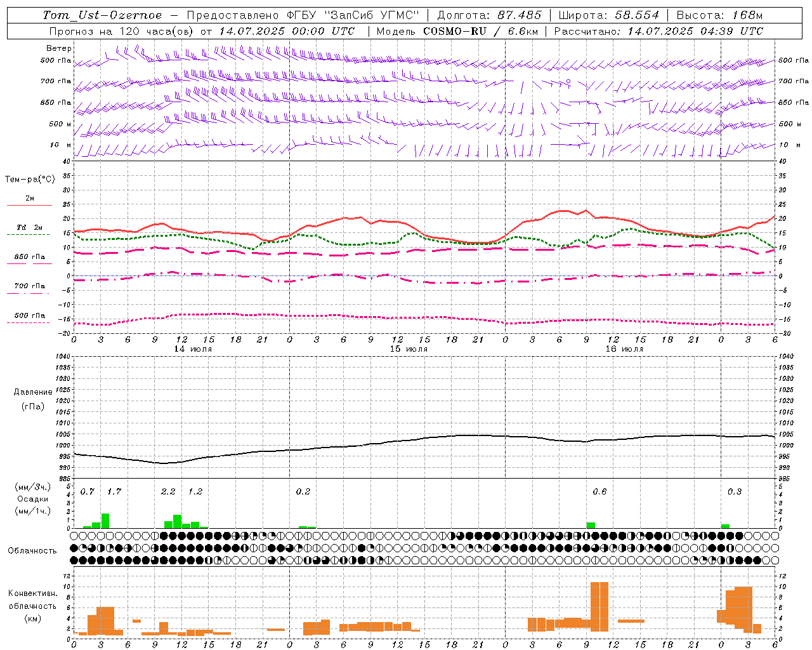This screenshot has width=812, height=650.
Task: Click forecast start time 14.07.2025 00:00 UTC
Action: click(x=287, y=31)
